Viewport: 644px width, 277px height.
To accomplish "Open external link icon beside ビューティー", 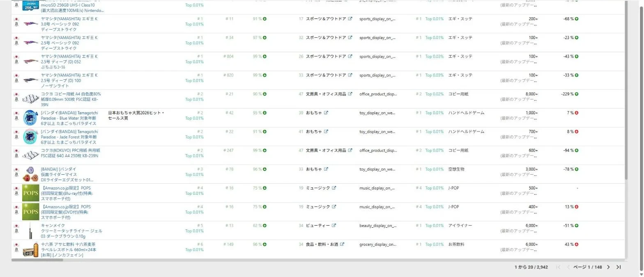I will tap(334, 226).
